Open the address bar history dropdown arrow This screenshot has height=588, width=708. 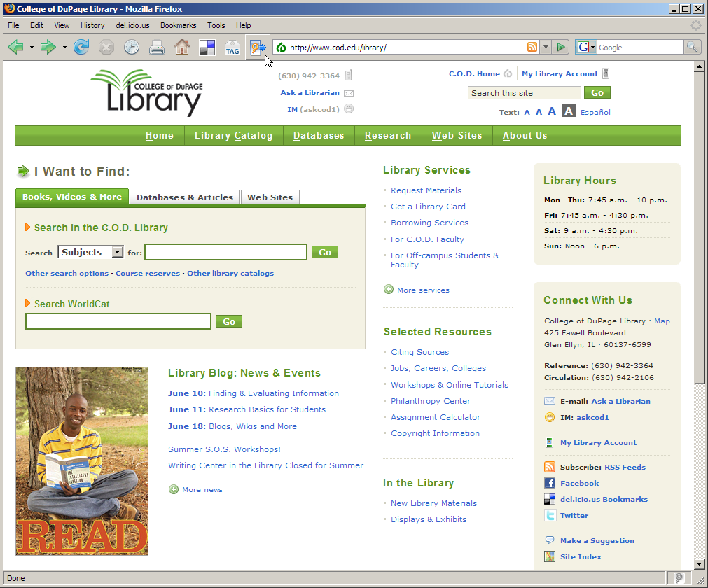pyautogui.click(x=546, y=48)
